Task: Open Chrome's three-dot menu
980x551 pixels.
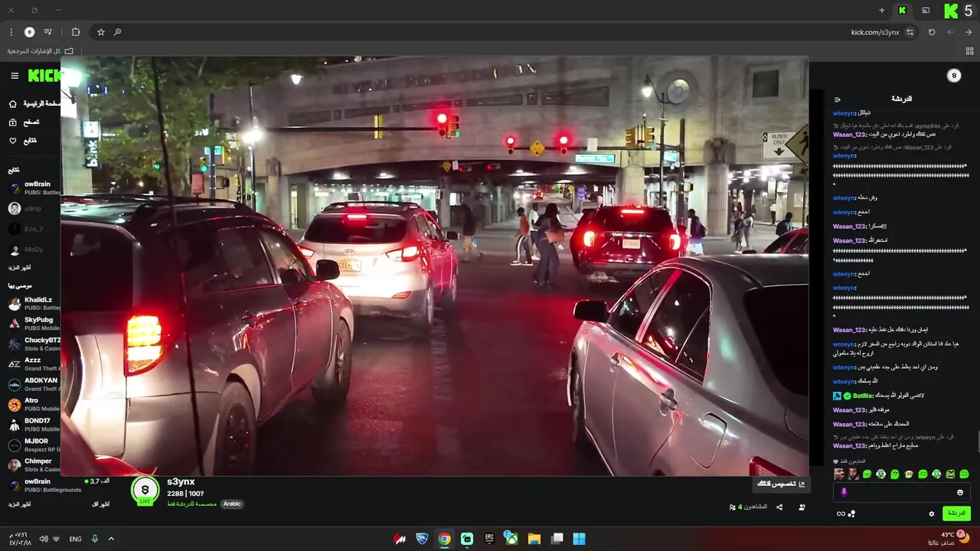Action: (x=11, y=32)
